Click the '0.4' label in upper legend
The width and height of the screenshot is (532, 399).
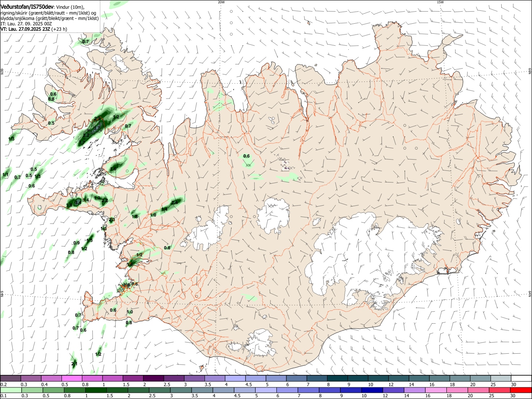tap(44, 384)
